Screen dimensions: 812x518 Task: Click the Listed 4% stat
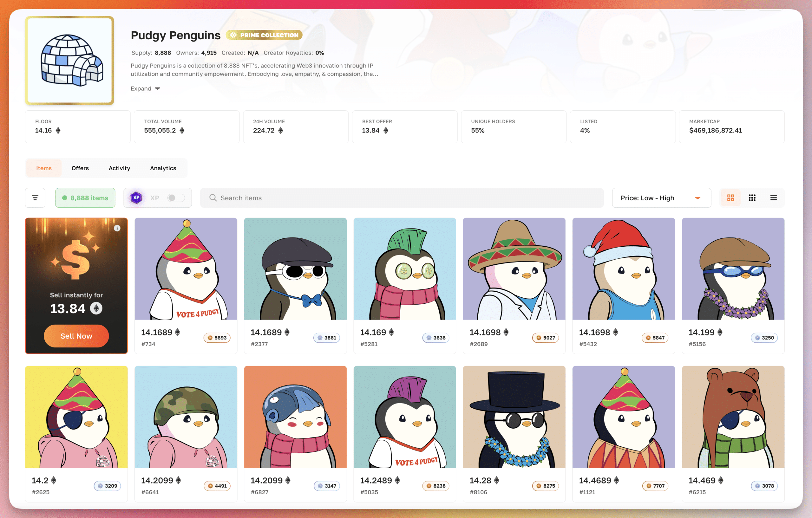pyautogui.click(x=623, y=127)
